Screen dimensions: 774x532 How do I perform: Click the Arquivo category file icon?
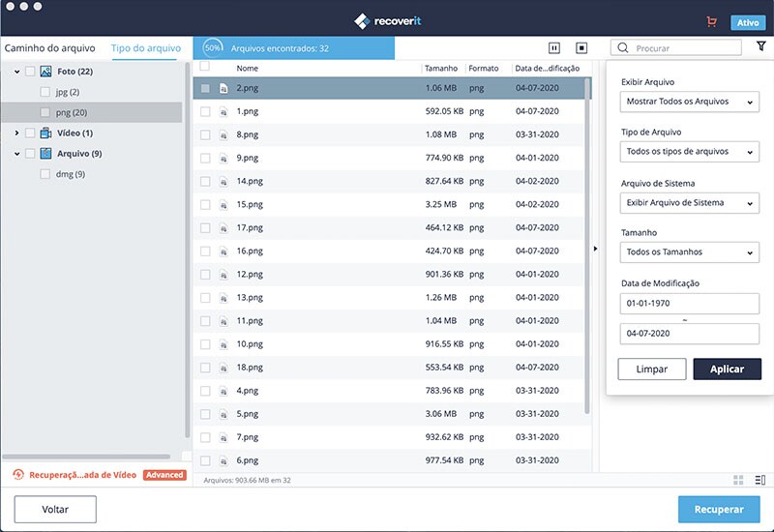click(x=45, y=154)
